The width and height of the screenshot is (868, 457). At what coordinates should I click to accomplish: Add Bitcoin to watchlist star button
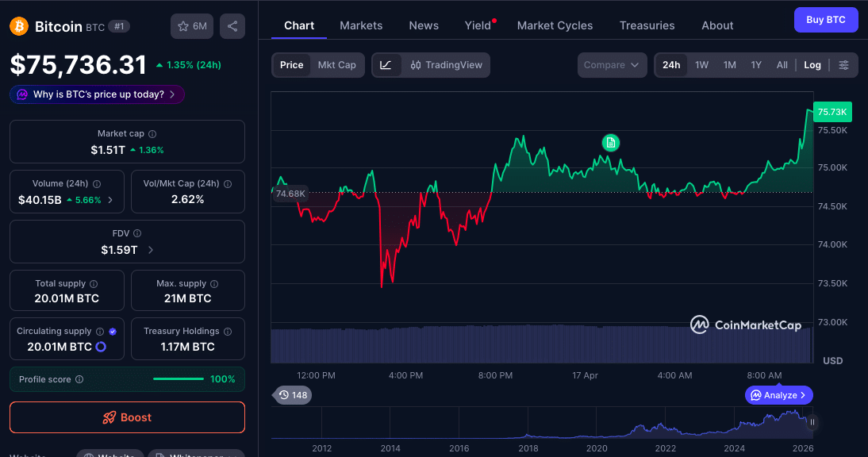[191, 26]
